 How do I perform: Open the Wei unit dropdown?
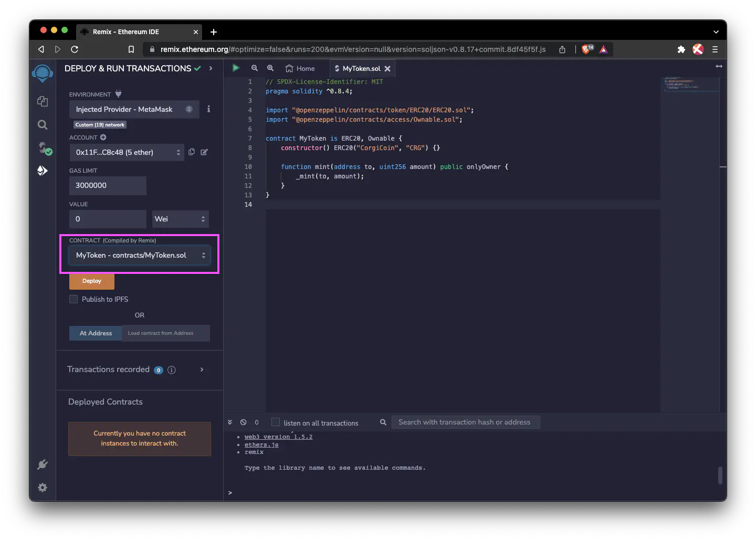click(181, 219)
